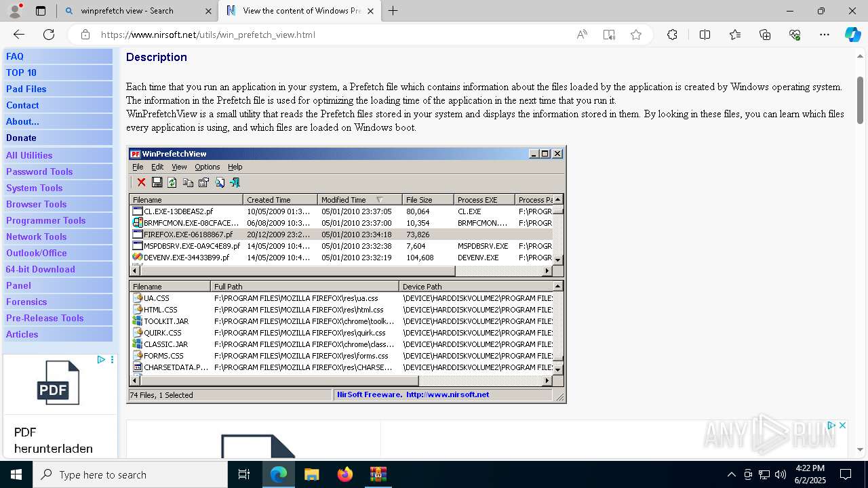Refresh the current page
Viewport: 868px width, 488px height.
(x=49, y=35)
